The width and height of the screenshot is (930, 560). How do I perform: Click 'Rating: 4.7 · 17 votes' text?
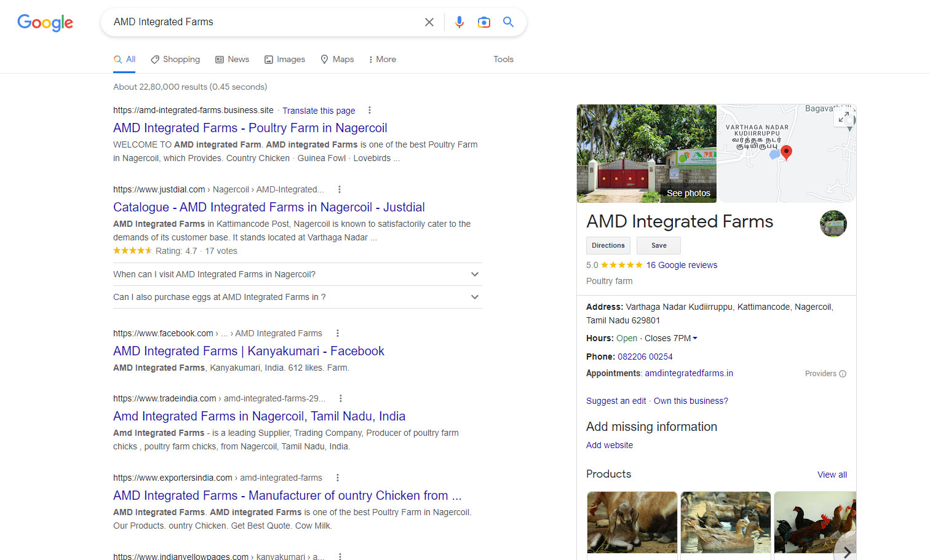pos(196,251)
